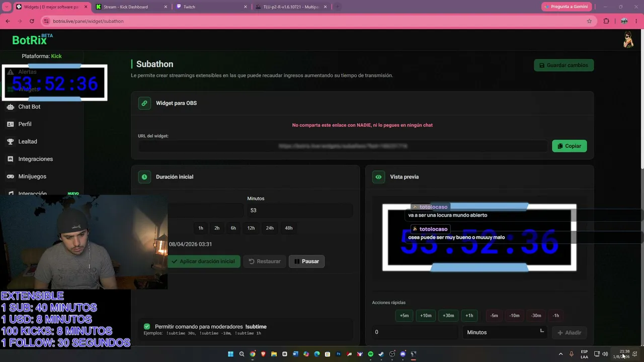Open the Perfil sidebar section
The width and height of the screenshot is (644, 362).
[25, 124]
